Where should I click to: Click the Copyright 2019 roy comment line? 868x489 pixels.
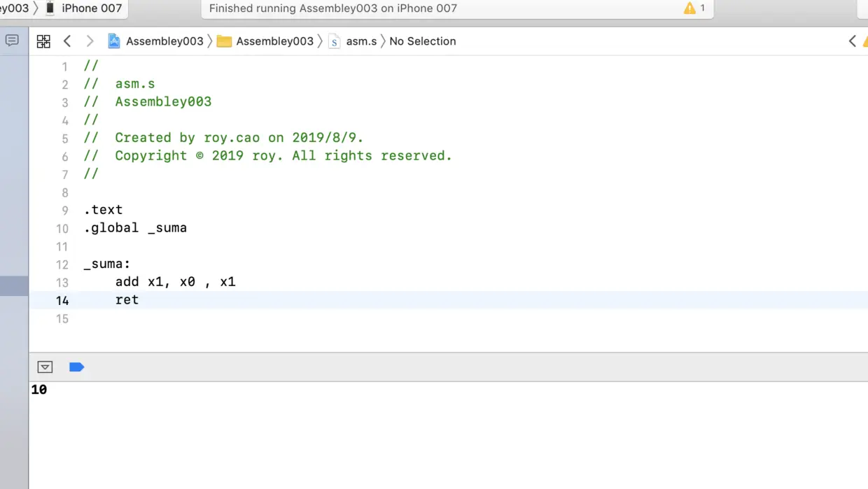(268, 156)
